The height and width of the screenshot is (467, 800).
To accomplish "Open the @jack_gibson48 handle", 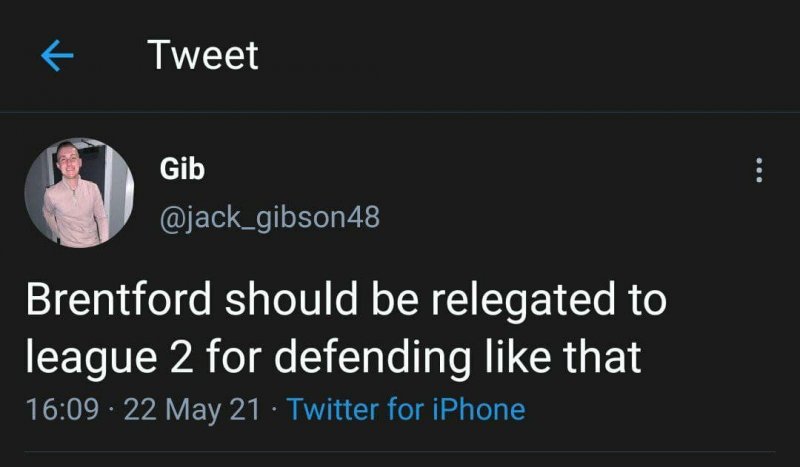I will (270, 216).
